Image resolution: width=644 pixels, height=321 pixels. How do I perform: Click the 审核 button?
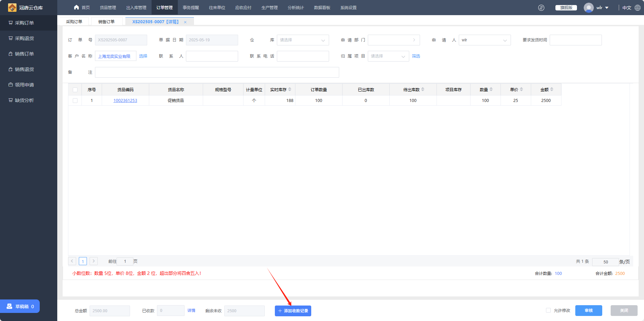[x=589, y=311]
